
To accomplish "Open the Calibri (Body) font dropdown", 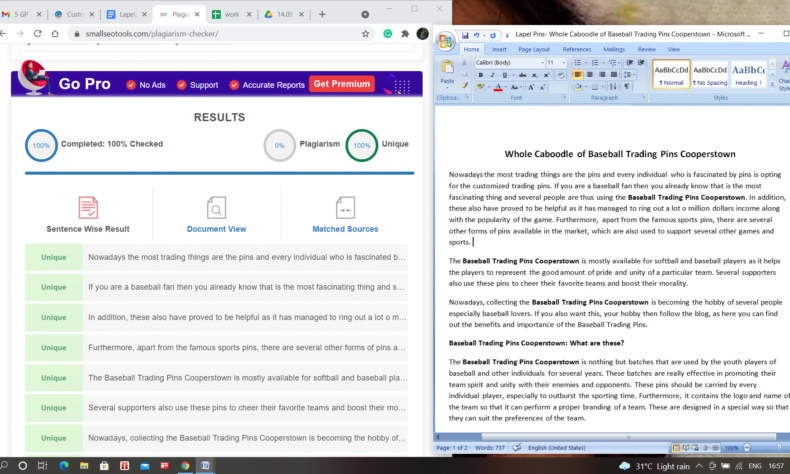I will (543, 62).
